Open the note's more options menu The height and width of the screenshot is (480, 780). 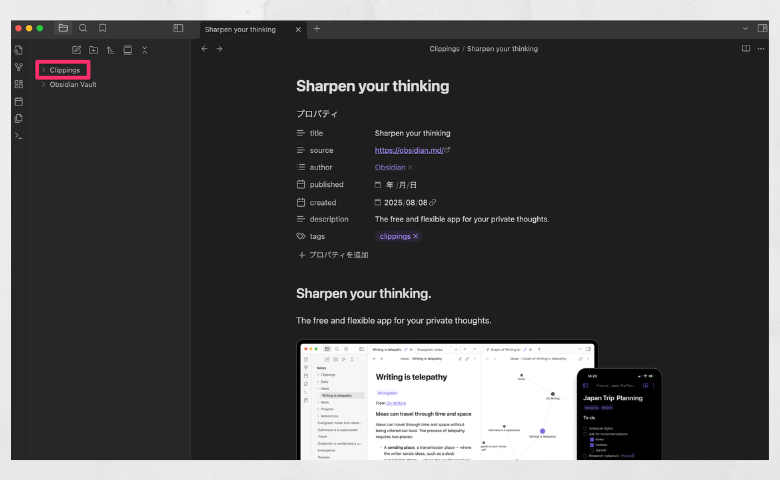[x=761, y=49]
